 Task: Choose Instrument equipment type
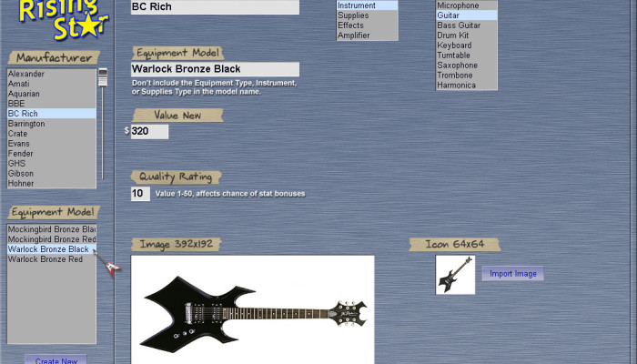pos(368,5)
